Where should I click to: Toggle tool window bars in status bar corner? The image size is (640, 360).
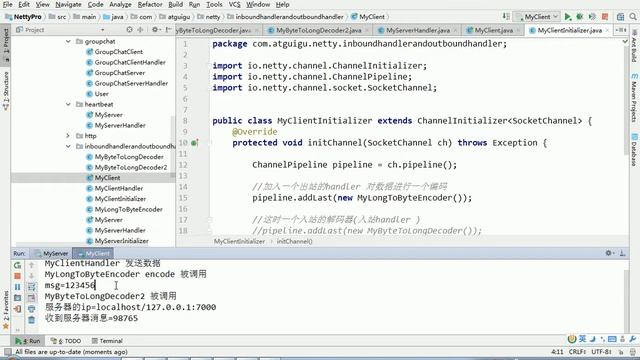(x=7, y=352)
